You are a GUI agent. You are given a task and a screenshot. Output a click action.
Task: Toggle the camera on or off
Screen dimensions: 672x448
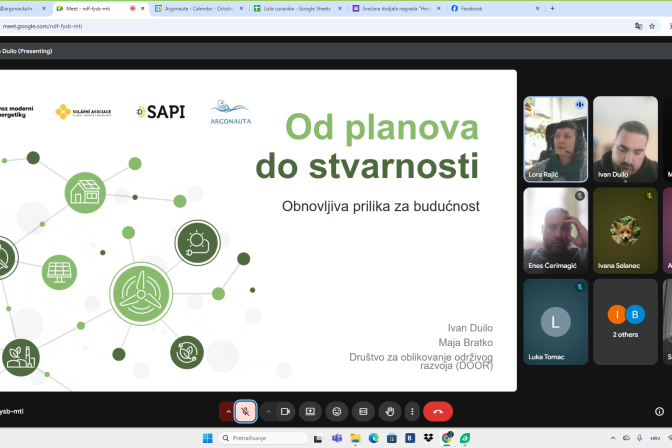click(285, 411)
